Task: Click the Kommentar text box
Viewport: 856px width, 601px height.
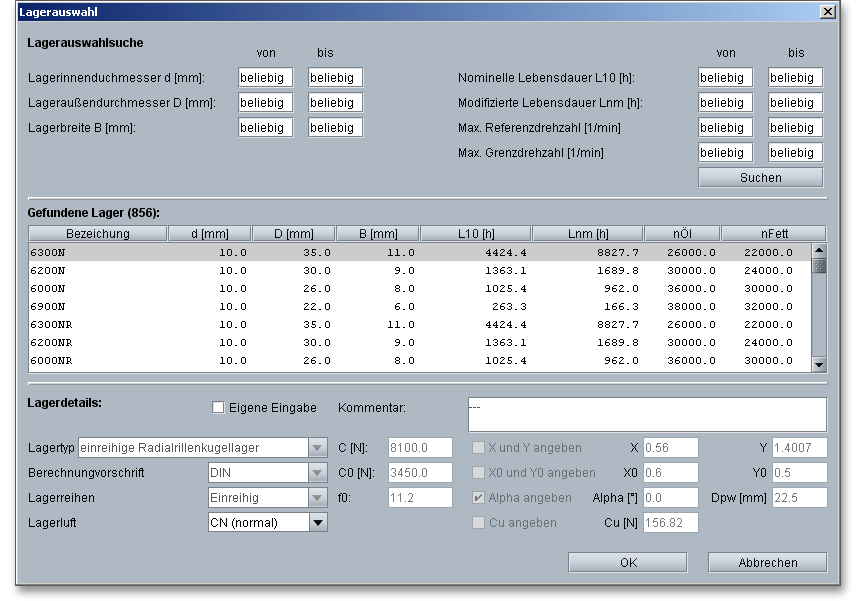Action: [646, 414]
